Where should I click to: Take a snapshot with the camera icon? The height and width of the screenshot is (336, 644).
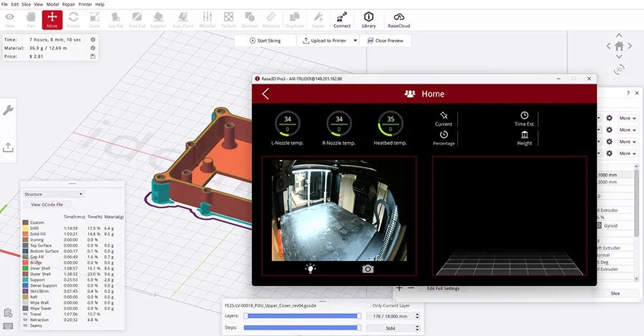tap(368, 269)
